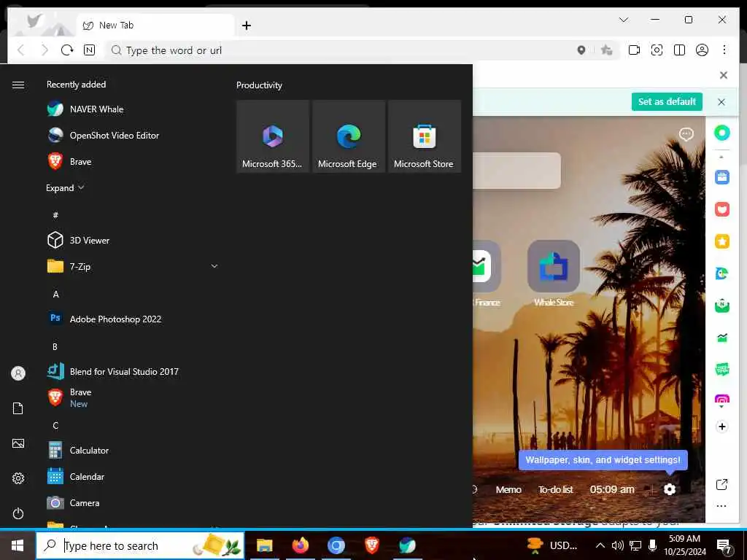Open File Explorer from taskbar

point(264,545)
